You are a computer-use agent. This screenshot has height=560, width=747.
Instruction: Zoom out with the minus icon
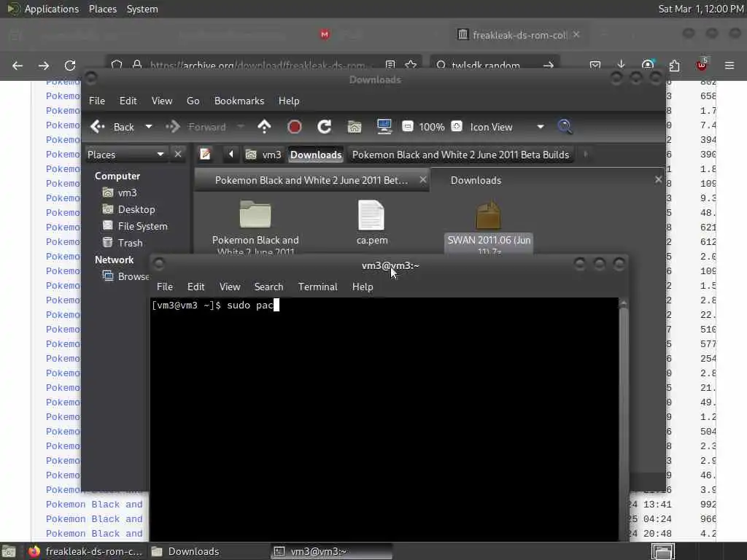(x=407, y=126)
